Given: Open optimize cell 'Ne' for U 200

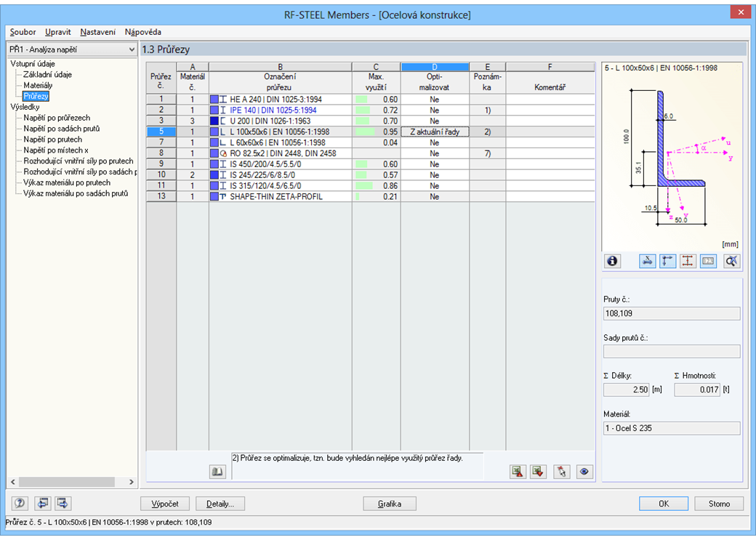Looking at the screenshot, I should click(x=435, y=121).
